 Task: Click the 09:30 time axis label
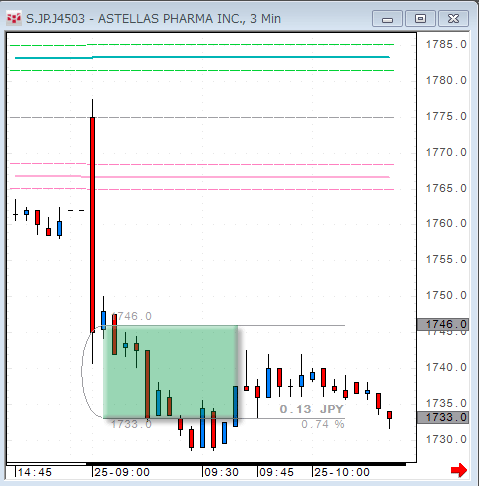[222, 472]
